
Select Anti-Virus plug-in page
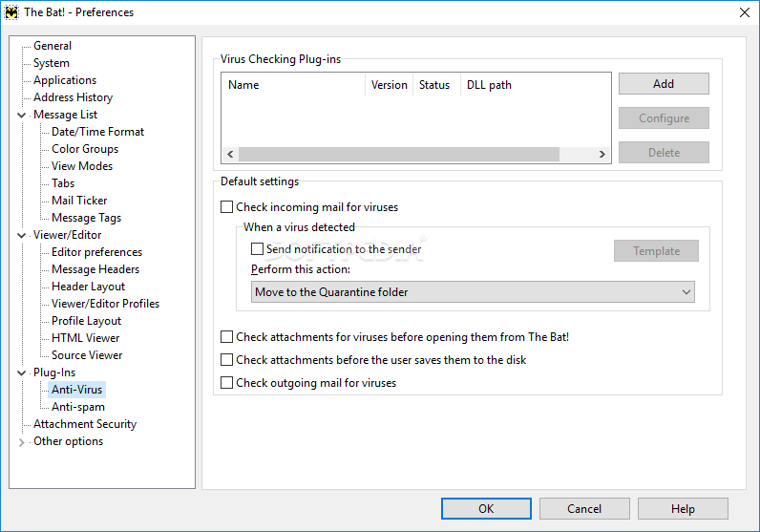point(77,390)
